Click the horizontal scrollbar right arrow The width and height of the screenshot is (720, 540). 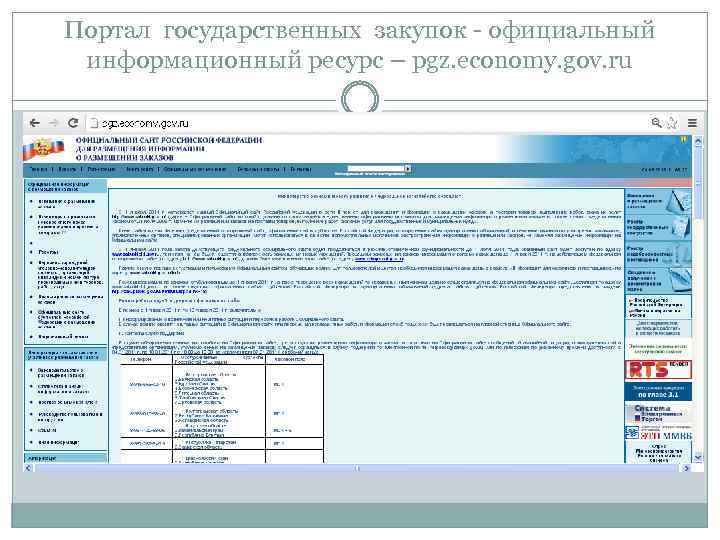(x=686, y=468)
